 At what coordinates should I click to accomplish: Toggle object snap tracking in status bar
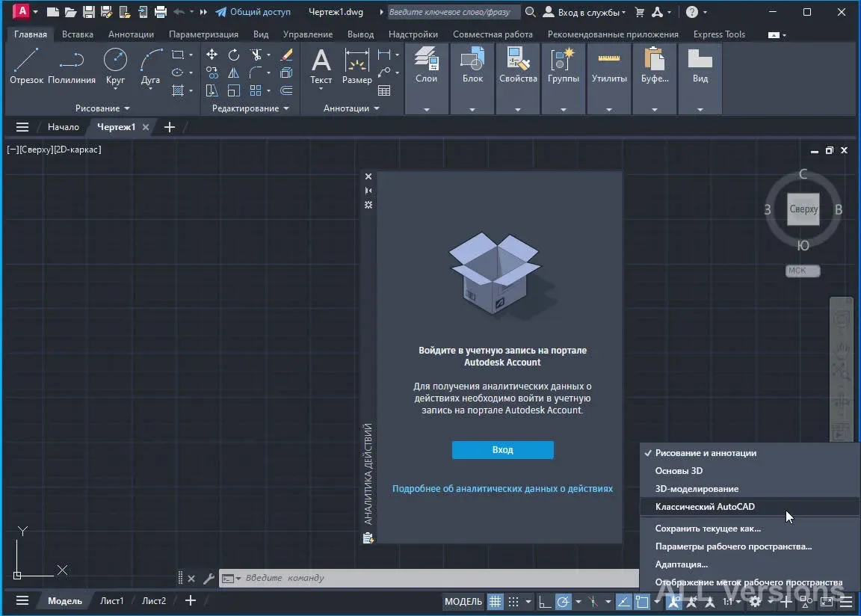623,602
